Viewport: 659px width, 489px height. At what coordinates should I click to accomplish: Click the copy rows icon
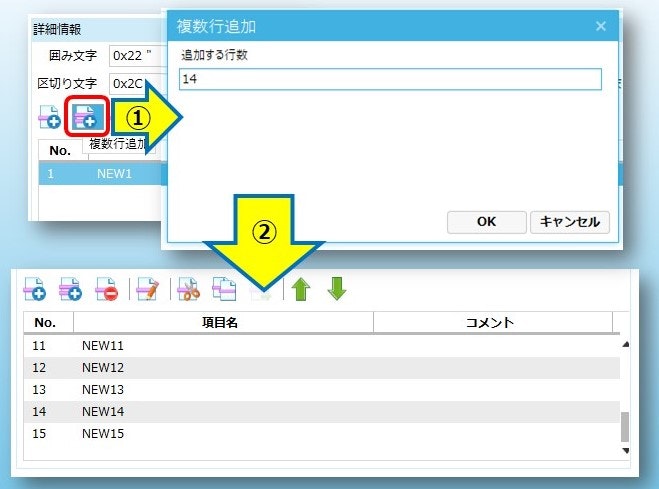(224, 289)
